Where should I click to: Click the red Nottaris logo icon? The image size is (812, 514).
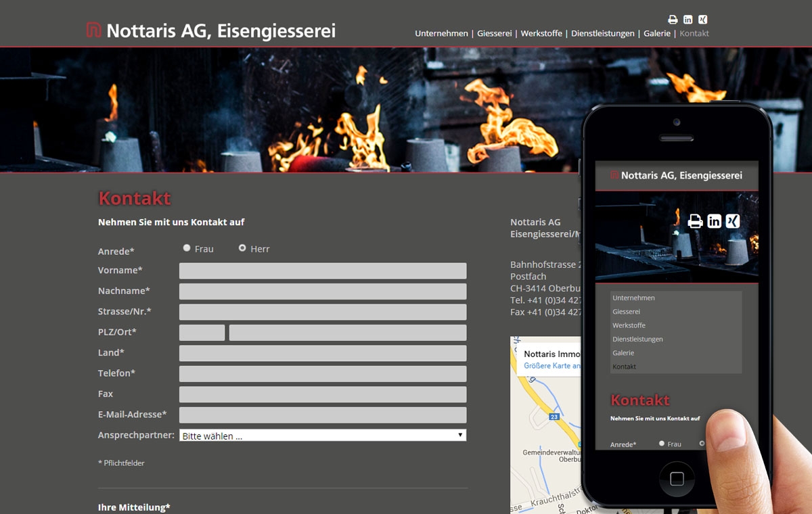(x=93, y=30)
